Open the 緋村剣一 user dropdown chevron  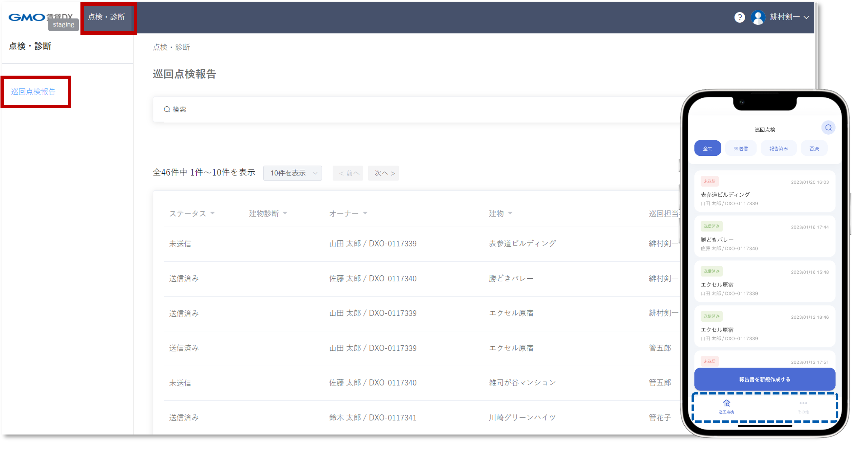click(806, 18)
